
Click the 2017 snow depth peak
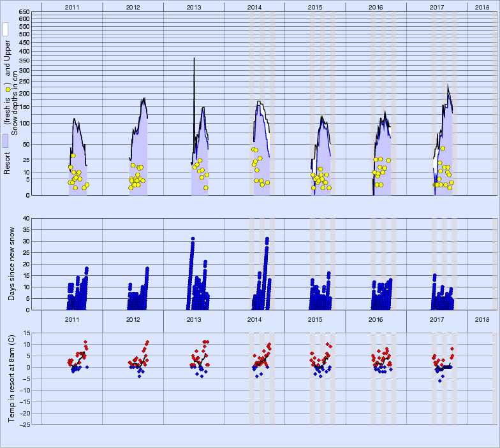tap(448, 85)
